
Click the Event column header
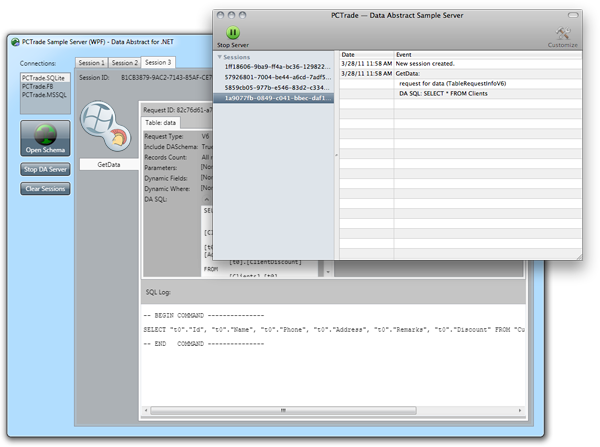(488, 55)
